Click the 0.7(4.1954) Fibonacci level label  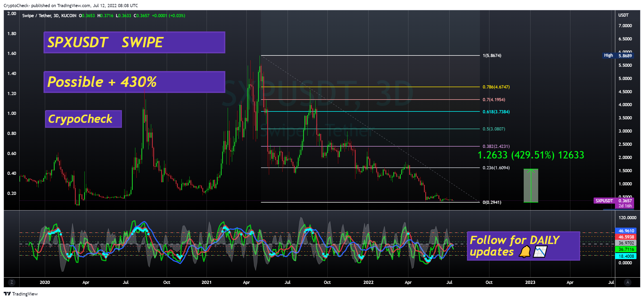(494, 100)
